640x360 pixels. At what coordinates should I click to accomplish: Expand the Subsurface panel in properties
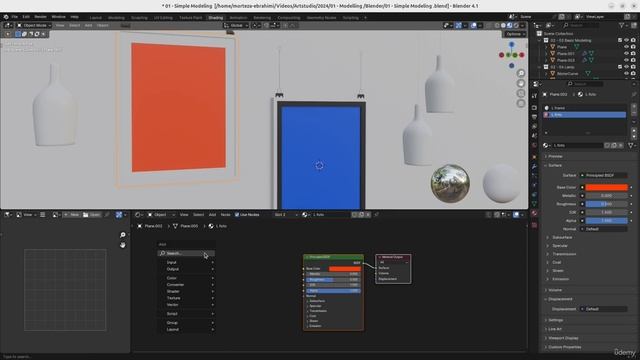tap(562, 238)
